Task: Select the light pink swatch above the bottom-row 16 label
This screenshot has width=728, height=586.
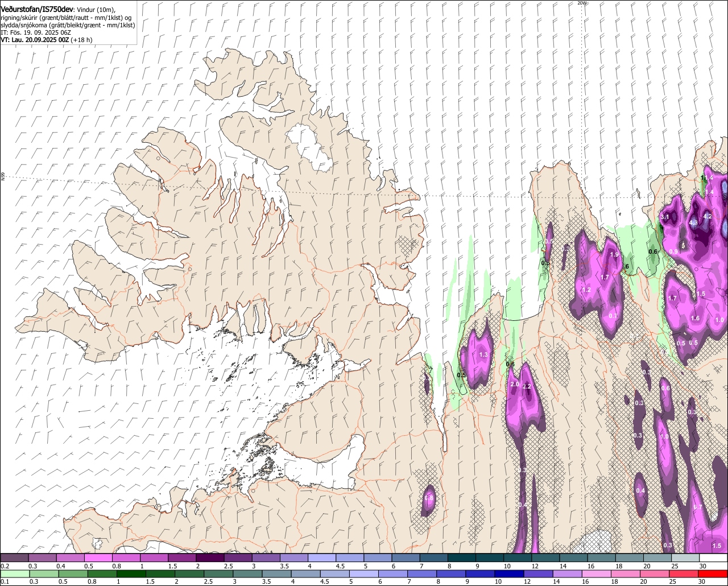Action: point(597,574)
